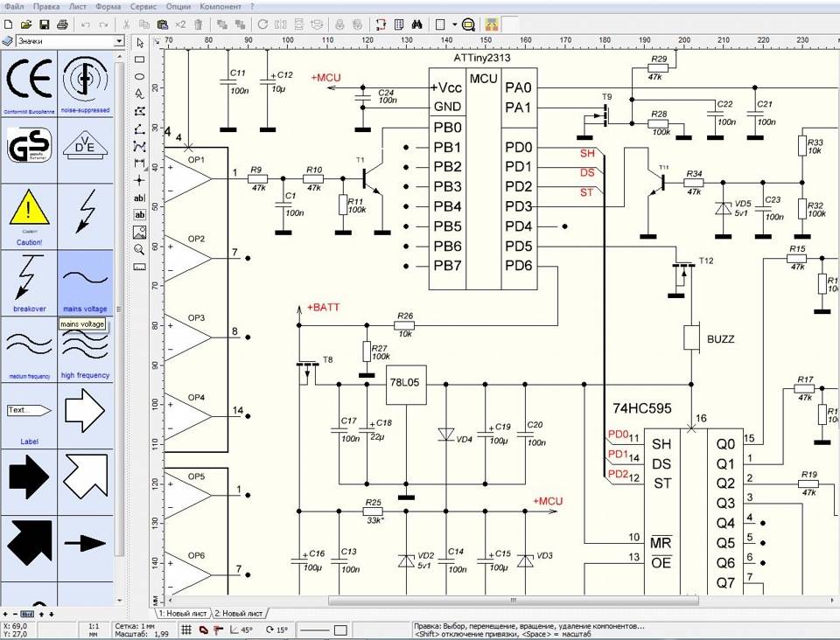Open the binoculars search tool

[417, 24]
